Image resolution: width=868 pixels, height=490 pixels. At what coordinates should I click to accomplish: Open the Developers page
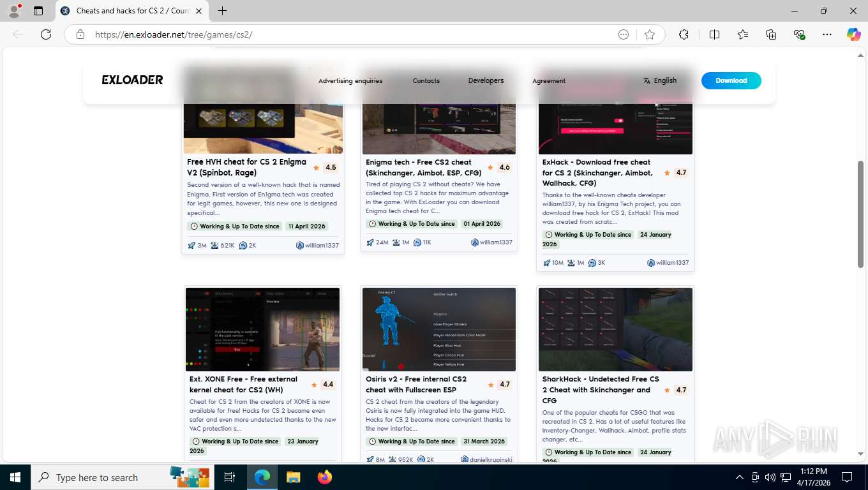coord(486,80)
